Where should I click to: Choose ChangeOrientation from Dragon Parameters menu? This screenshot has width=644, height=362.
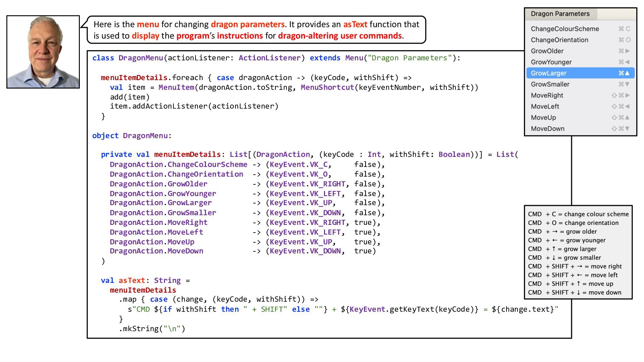(559, 40)
